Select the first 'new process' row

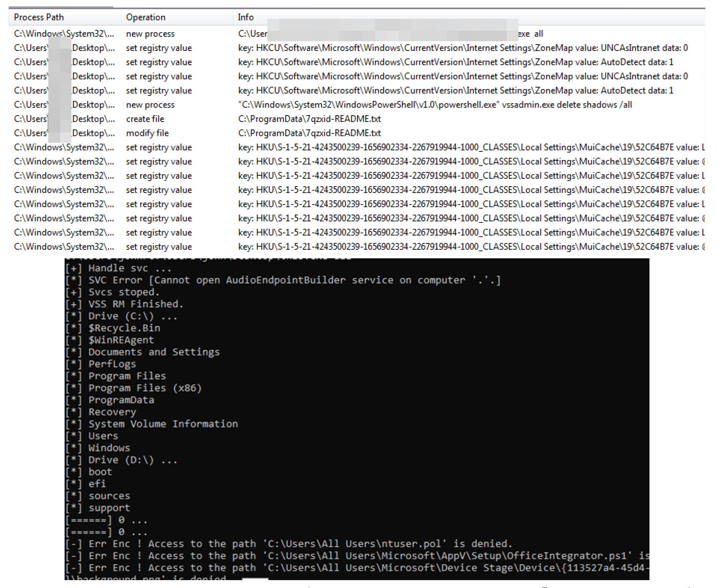tap(150, 34)
